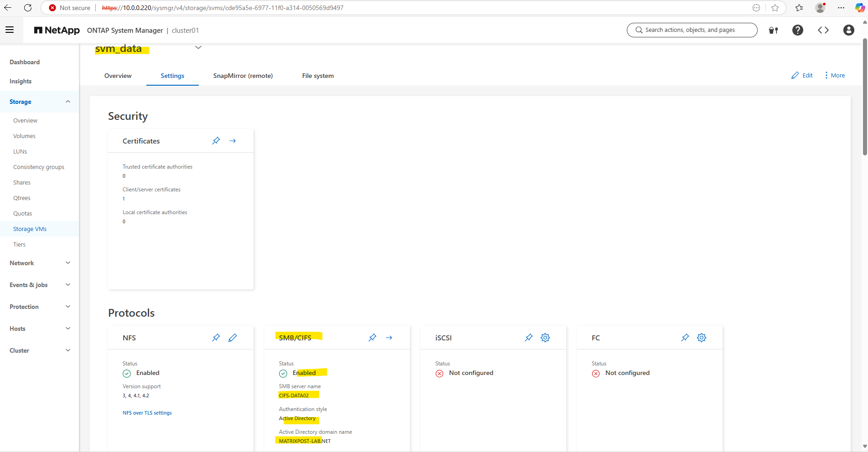The width and height of the screenshot is (868, 452).
Task: Edit NFS settings pencil icon
Action: [232, 338]
